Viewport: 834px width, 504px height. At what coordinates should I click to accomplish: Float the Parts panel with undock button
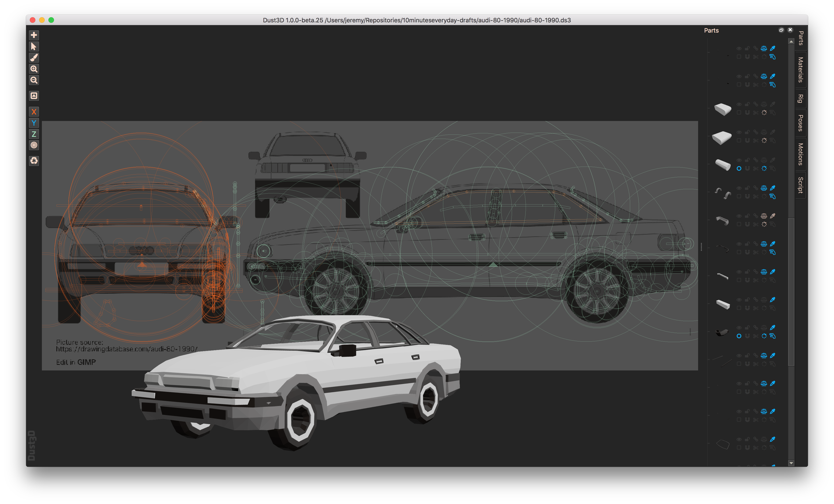pos(781,30)
